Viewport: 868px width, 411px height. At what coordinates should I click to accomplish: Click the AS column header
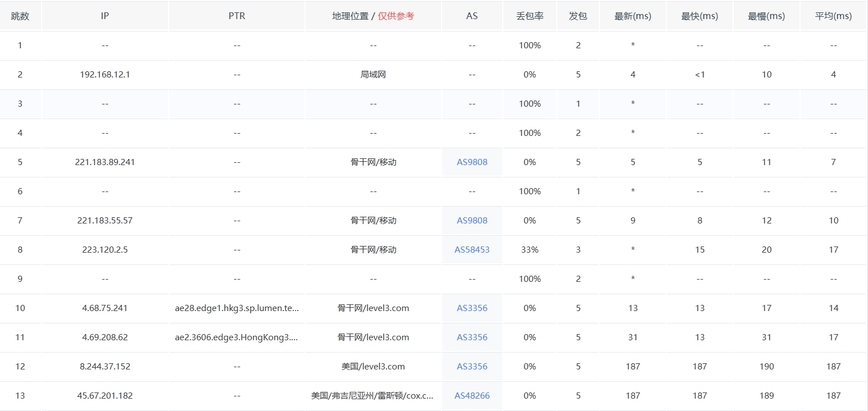tap(472, 16)
